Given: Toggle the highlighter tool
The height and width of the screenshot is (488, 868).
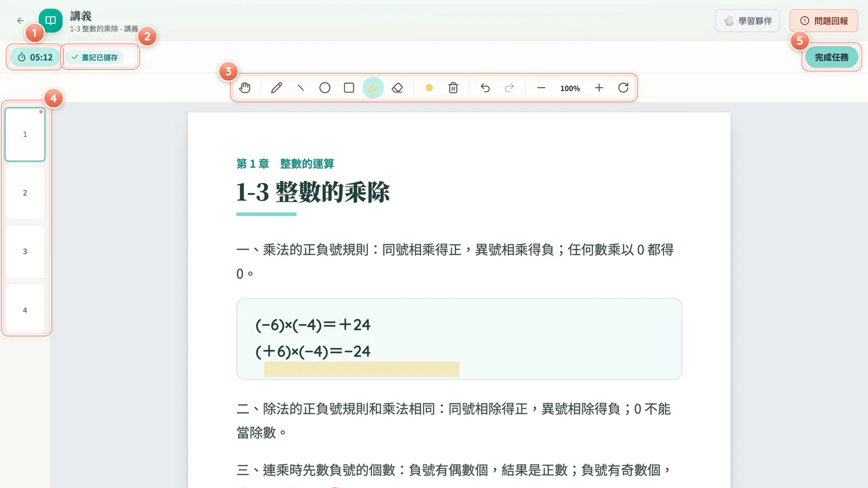Looking at the screenshot, I should pyautogui.click(x=373, y=88).
